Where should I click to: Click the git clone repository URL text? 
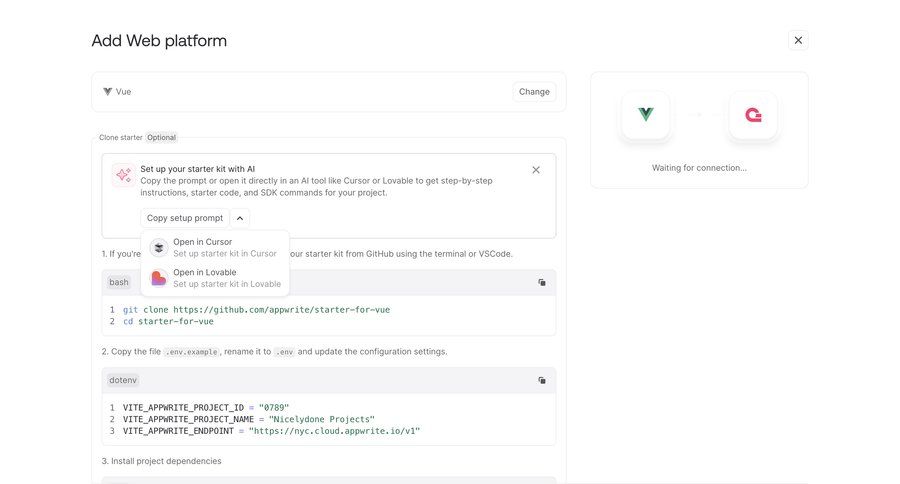(281, 309)
